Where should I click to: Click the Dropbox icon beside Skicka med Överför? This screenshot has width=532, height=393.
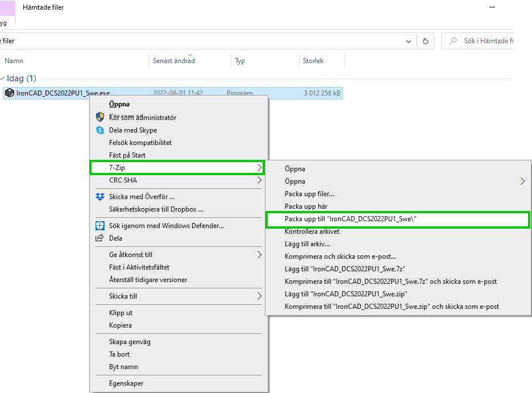point(100,197)
